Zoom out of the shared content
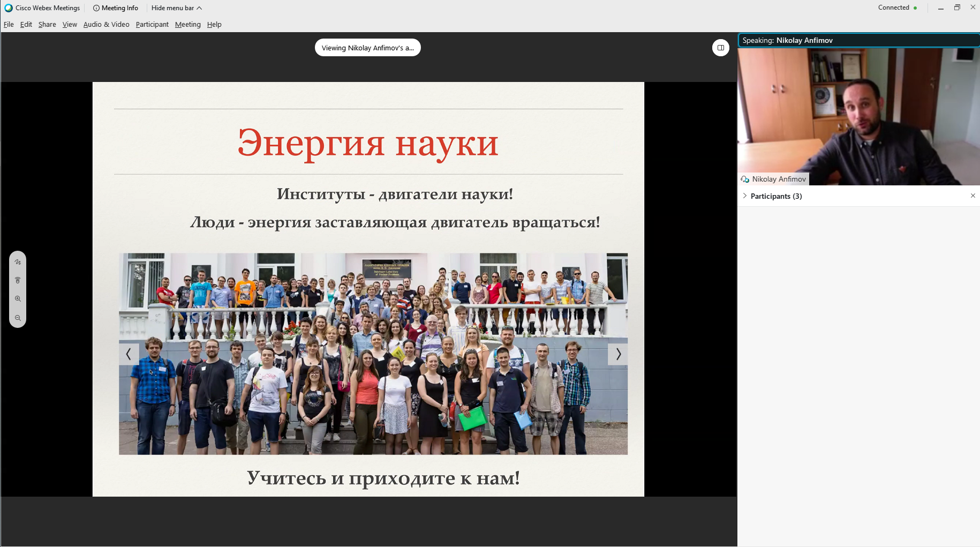The image size is (980, 547). pos(18,318)
